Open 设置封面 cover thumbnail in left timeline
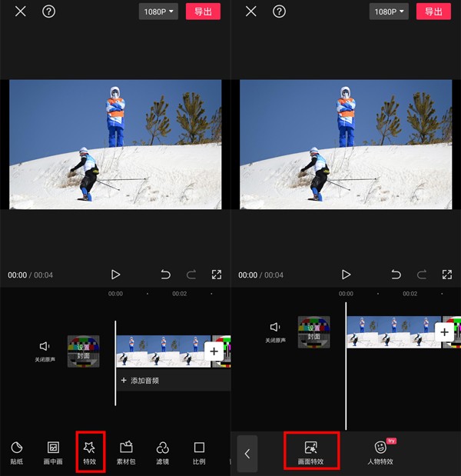The width and height of the screenshot is (461, 476). (x=84, y=351)
